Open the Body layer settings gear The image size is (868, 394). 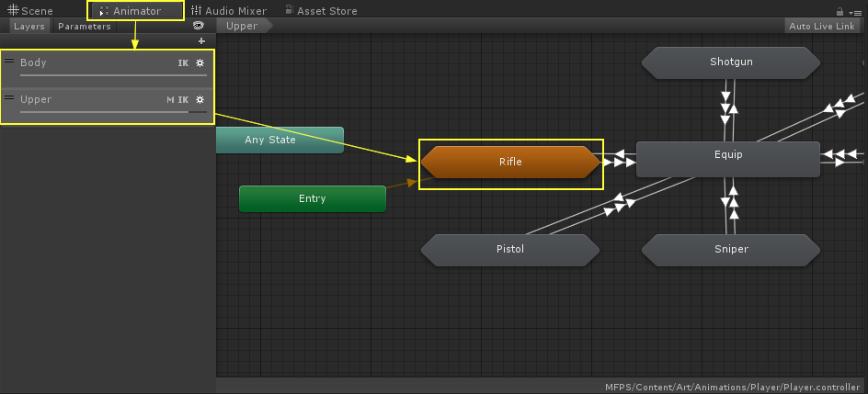[x=200, y=63]
